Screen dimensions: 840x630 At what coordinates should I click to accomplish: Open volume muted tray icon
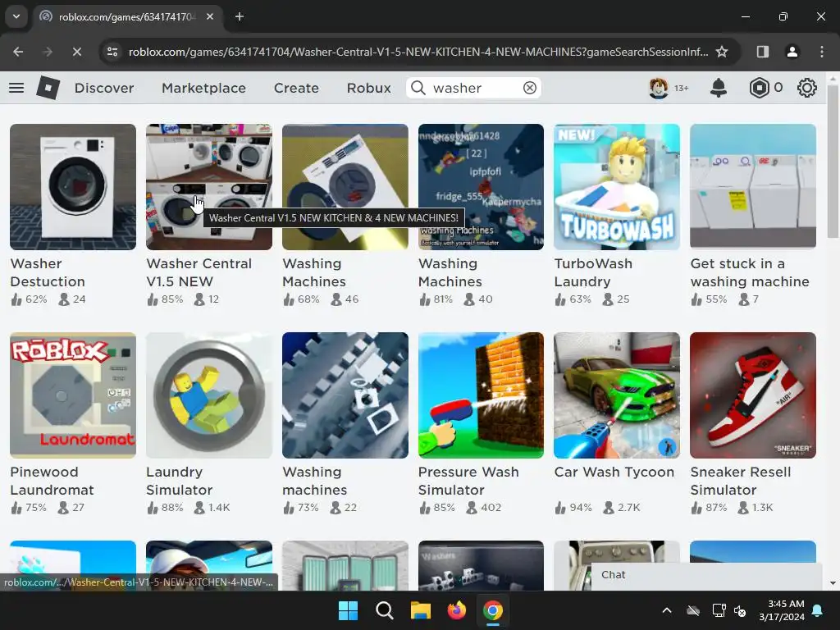740,610
